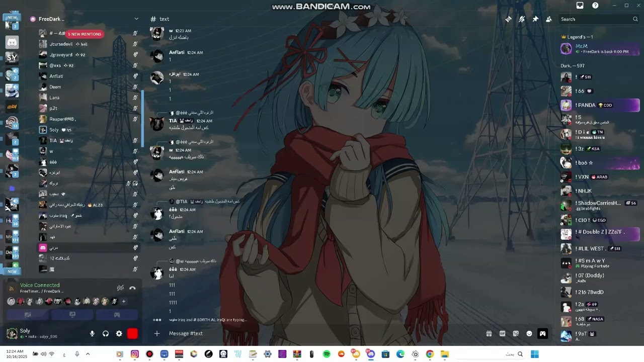Jump to 5 NEW MENTIONS
Screen dimensions: 644x362
click(85, 34)
